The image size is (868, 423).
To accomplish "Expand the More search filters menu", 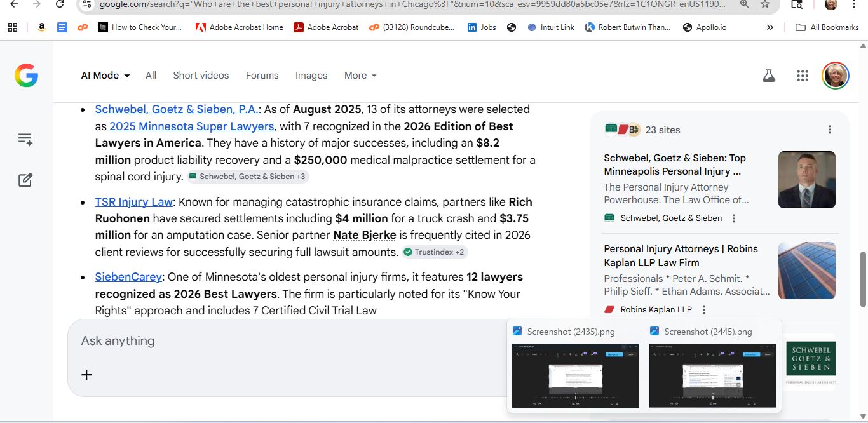I will (x=360, y=75).
